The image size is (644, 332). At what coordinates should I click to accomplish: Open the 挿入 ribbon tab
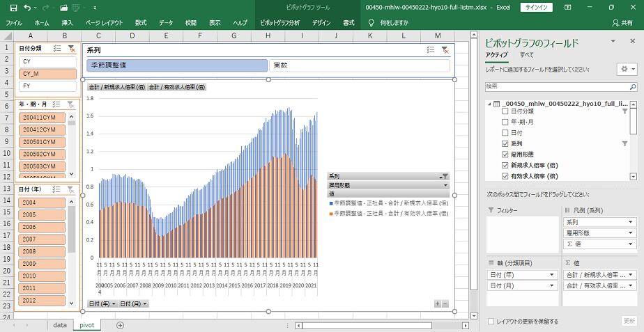click(67, 23)
